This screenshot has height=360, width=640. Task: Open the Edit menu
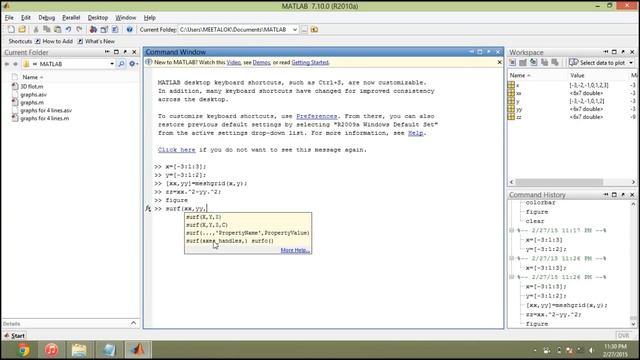tap(26, 18)
